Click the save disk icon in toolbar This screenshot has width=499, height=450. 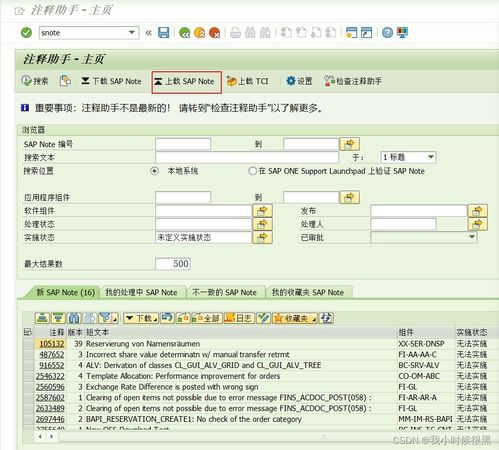163,33
